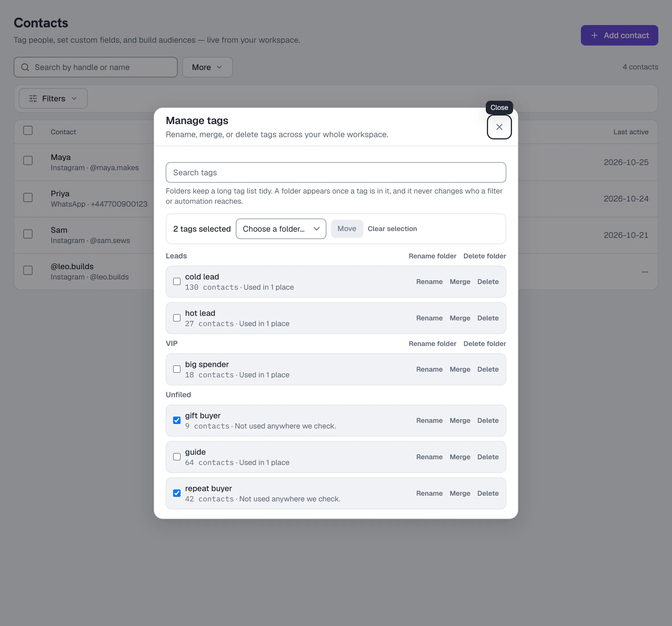Rename the cold lead tag
672x626 pixels.
[429, 282]
